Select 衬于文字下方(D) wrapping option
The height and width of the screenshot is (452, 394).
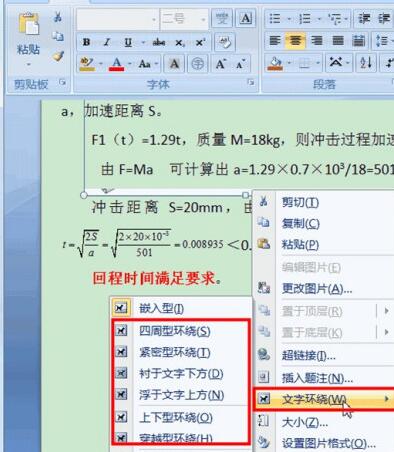pyautogui.click(x=181, y=374)
